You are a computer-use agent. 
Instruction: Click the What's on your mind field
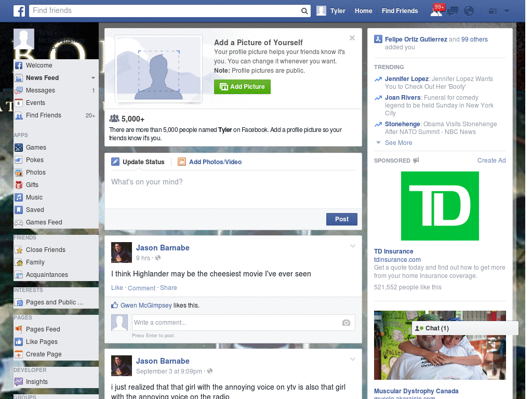[233, 189]
